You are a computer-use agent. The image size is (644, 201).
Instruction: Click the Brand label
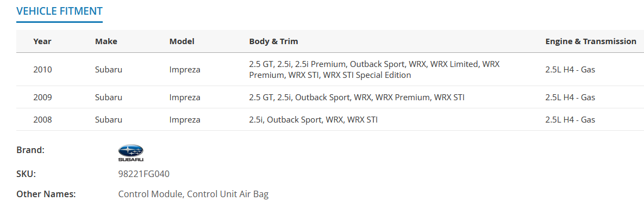coord(30,150)
